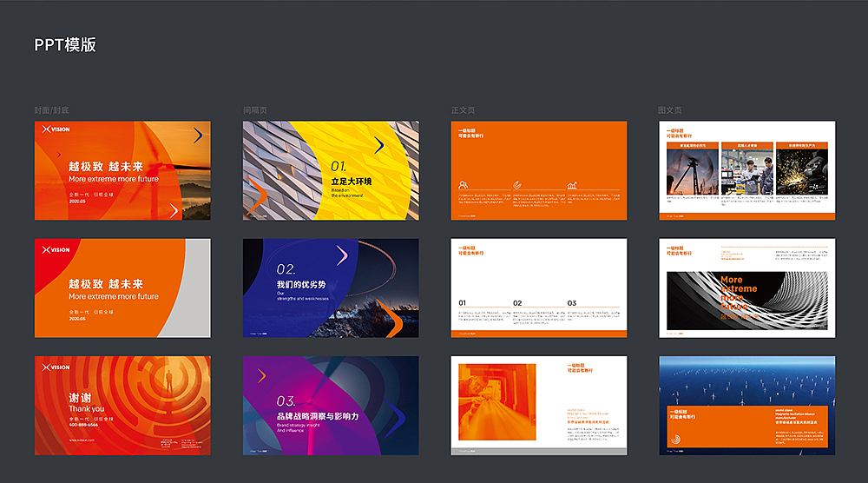Click the blue chevron on the yellow 01 slide
This screenshot has width=868, height=483.
click(379, 145)
